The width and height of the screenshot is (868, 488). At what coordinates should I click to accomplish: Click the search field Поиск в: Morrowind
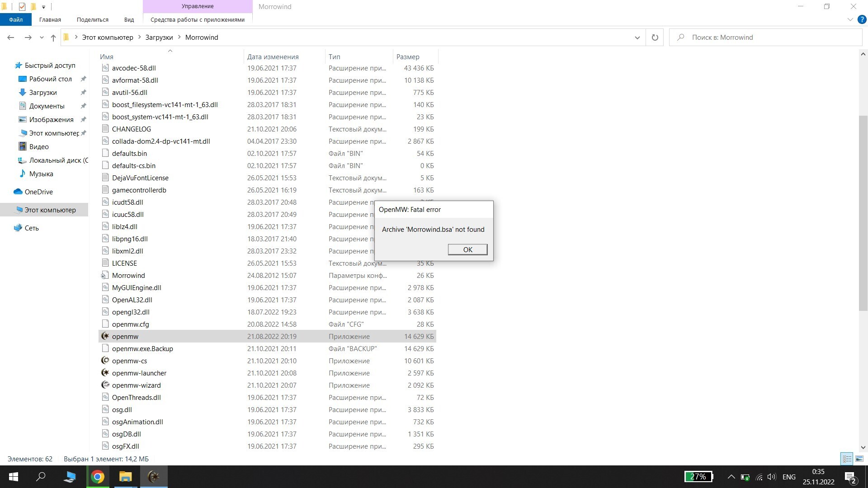click(769, 38)
